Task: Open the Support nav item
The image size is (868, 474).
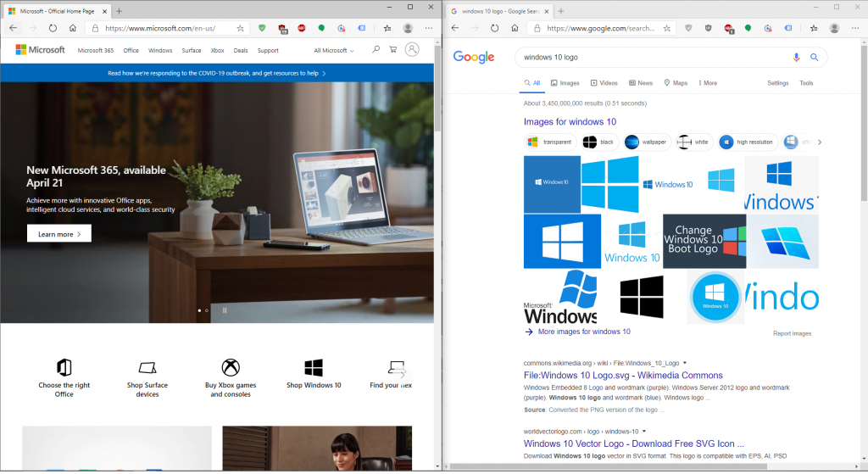Action: click(x=268, y=50)
